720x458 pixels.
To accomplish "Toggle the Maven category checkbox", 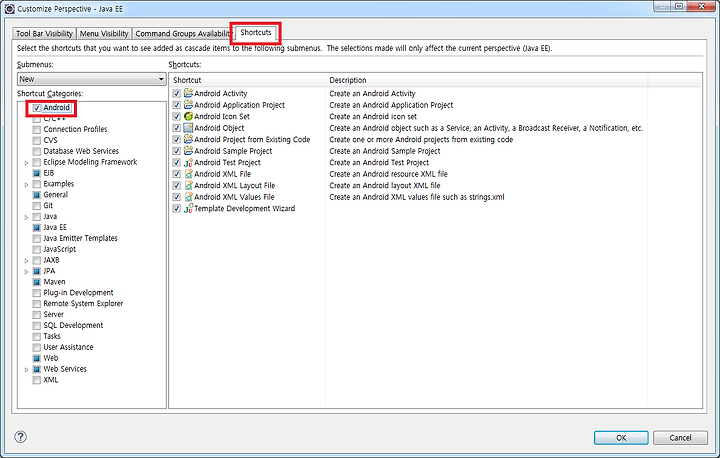I will 37,282.
